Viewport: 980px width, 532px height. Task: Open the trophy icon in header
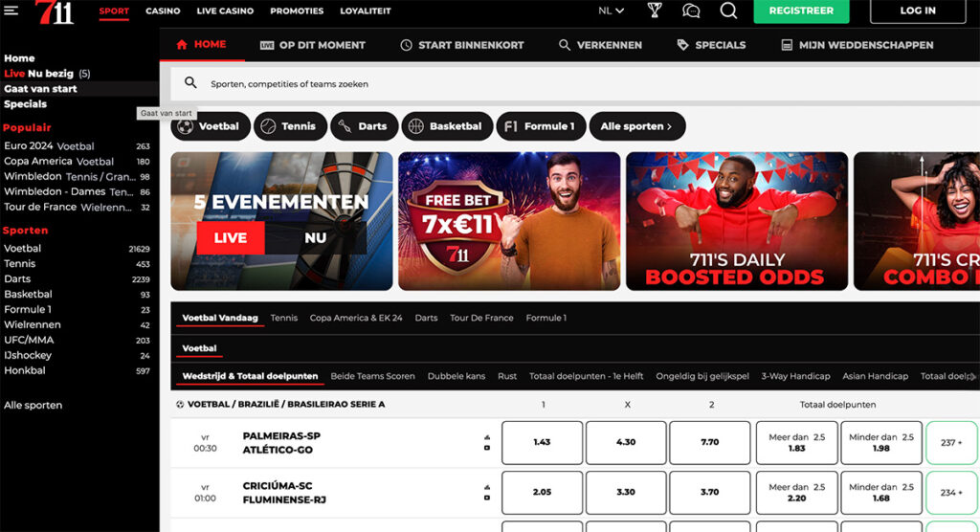pos(655,10)
